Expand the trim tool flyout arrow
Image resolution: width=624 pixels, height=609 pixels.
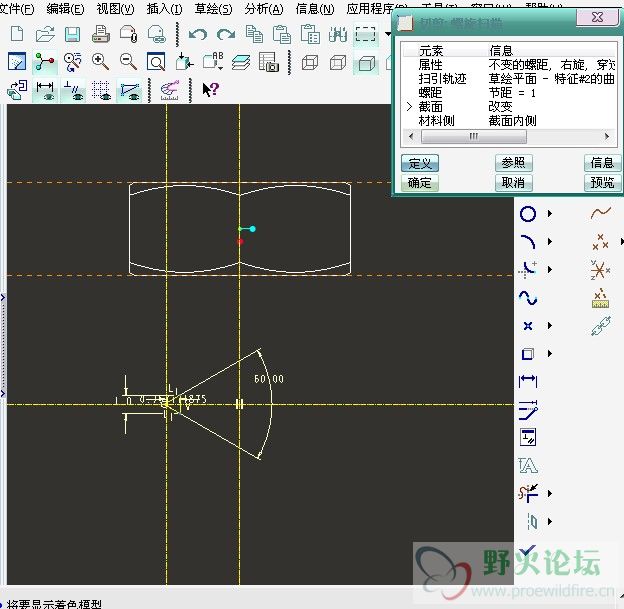point(550,494)
